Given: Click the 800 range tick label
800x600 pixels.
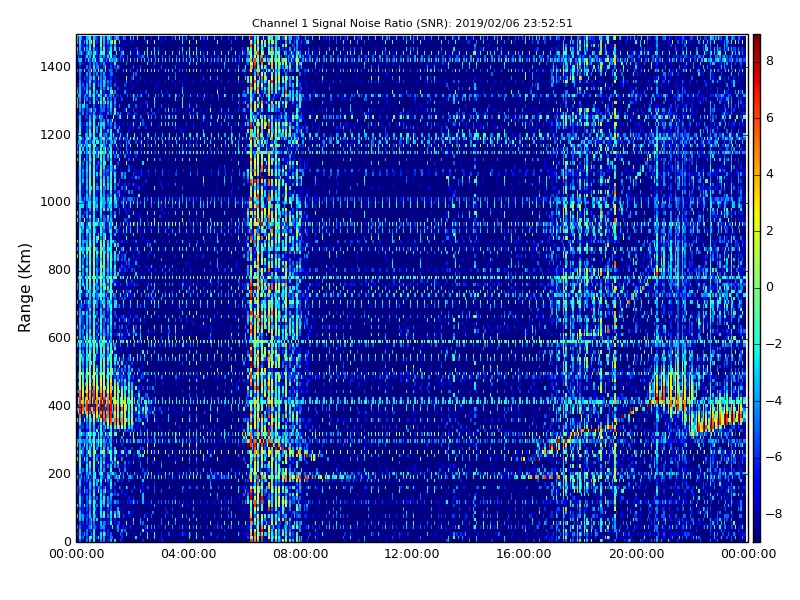Looking at the screenshot, I should [x=59, y=270].
